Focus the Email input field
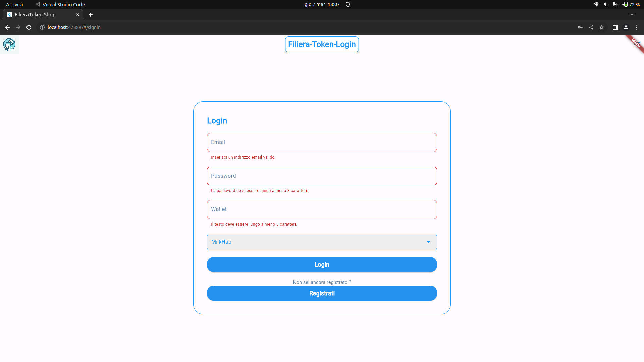The width and height of the screenshot is (644, 362). [322, 142]
